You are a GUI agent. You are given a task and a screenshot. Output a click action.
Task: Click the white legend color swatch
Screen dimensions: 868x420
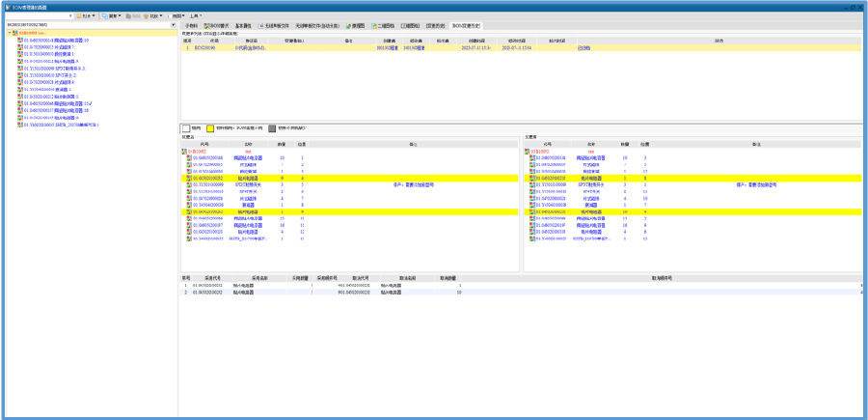click(187, 127)
